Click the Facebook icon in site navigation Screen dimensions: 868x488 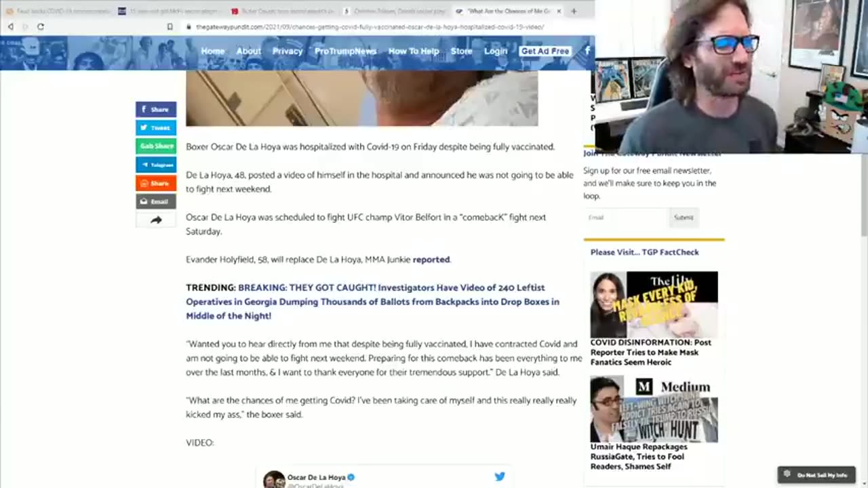click(x=587, y=50)
